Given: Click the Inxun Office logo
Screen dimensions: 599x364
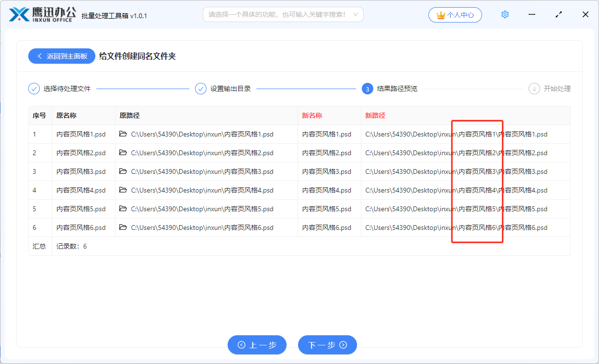Looking at the screenshot, I should (43, 14).
